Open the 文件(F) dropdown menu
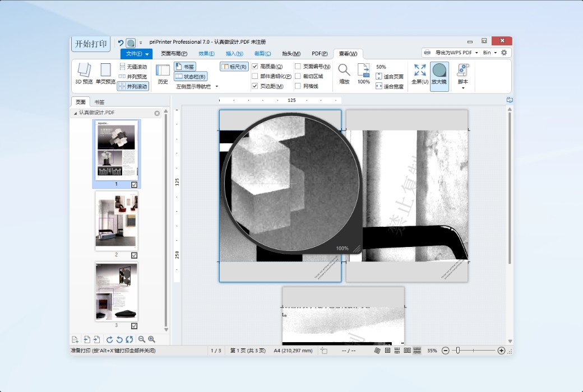Image resolution: width=583 pixels, height=392 pixels. click(x=136, y=54)
